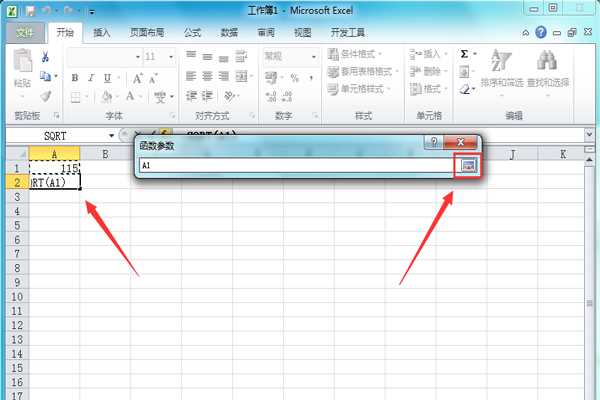Open Conditional Formatting menu
The width and height of the screenshot is (600, 400).
click(355, 54)
